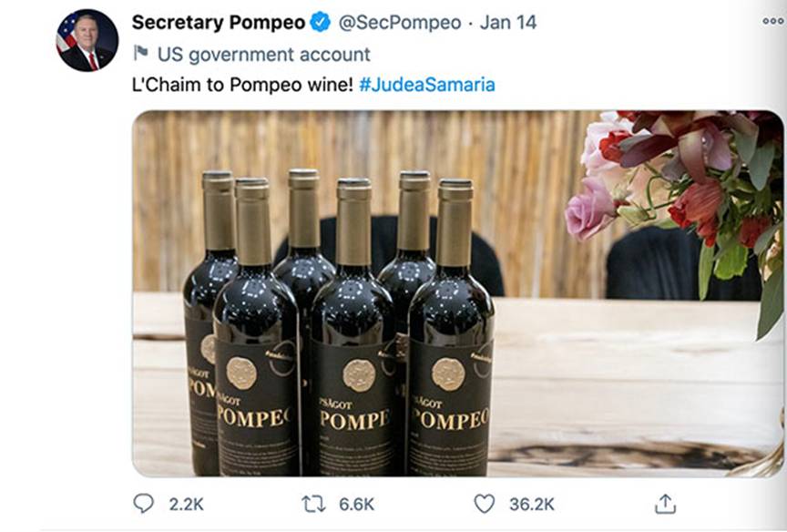
Task: Like the tweet with the heart icon
Action: tap(485, 503)
